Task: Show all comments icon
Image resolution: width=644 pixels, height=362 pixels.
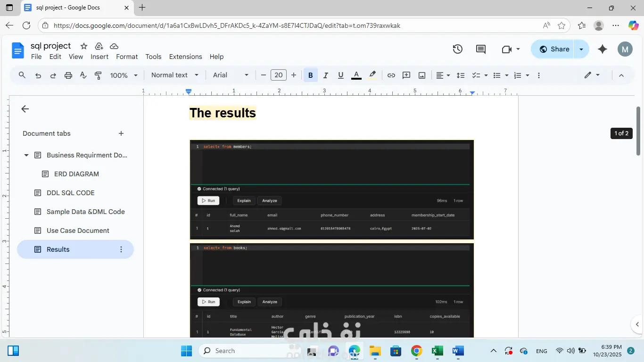Action: coord(481,49)
